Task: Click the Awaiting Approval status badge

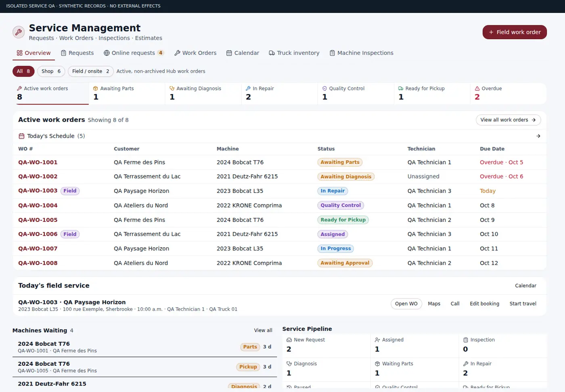Action: (x=345, y=263)
